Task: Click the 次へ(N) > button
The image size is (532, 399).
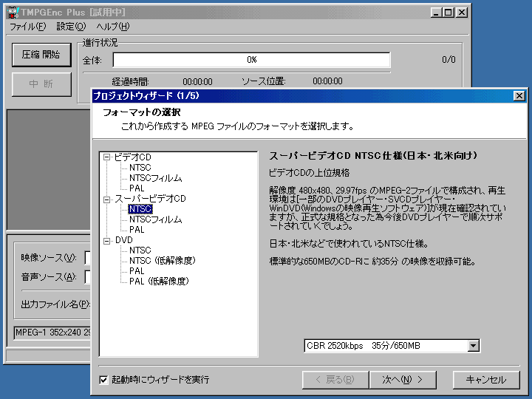Action: click(403, 380)
